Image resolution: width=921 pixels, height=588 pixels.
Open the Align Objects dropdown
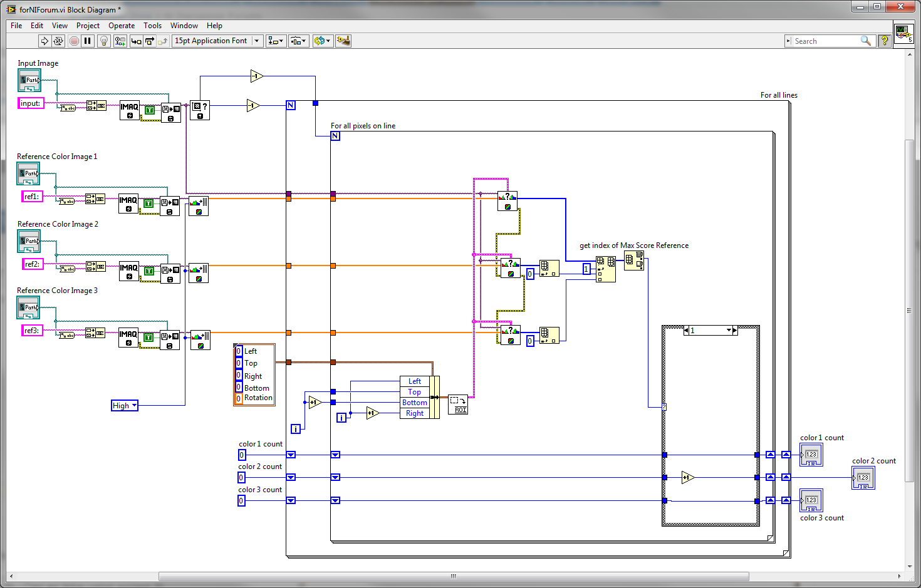276,41
